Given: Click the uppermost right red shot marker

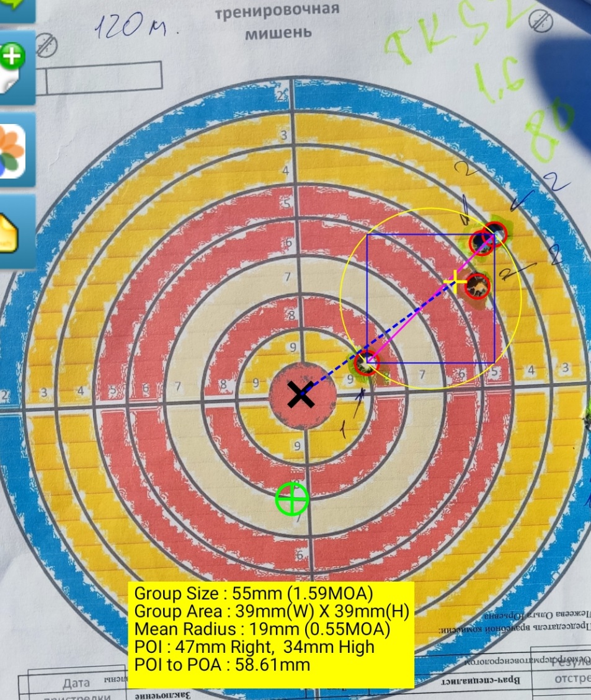Looking at the screenshot, I should click(x=496, y=233).
